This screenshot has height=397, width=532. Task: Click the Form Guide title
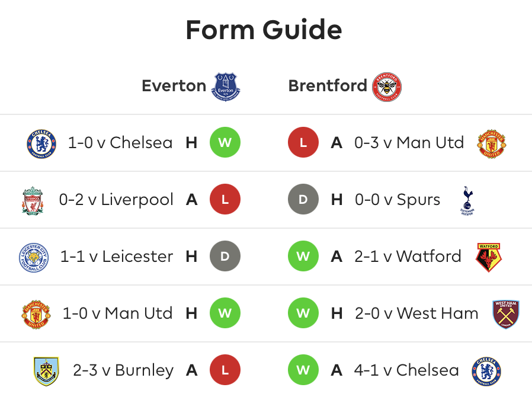pyautogui.click(x=264, y=30)
